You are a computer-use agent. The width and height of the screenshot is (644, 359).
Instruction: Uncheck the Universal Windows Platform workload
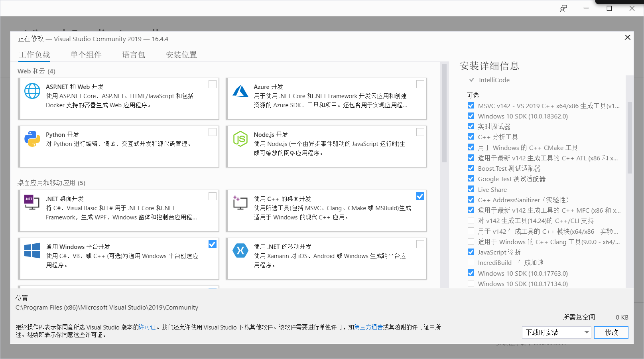point(213,244)
